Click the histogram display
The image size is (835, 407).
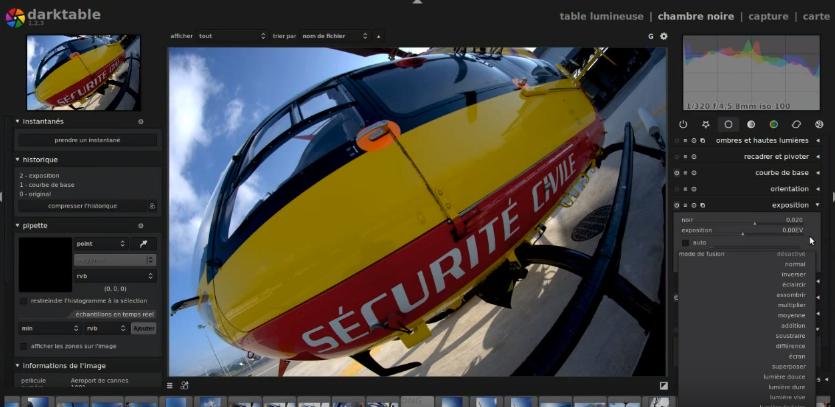click(x=751, y=72)
